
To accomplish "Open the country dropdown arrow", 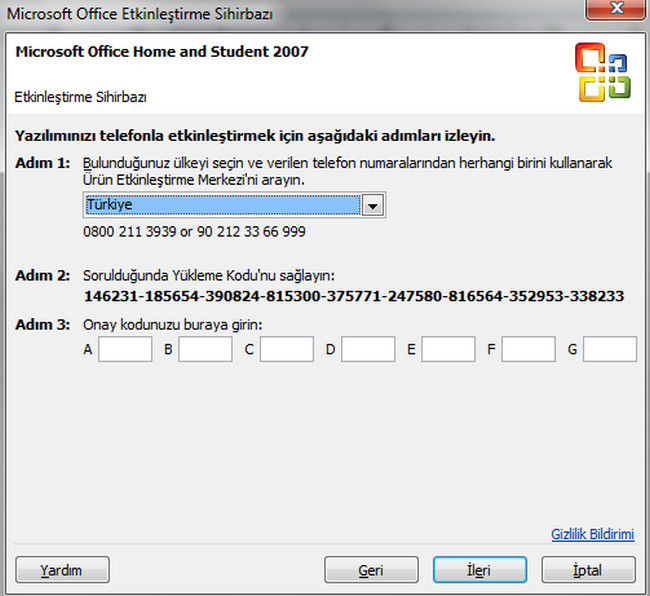I will click(x=372, y=205).
